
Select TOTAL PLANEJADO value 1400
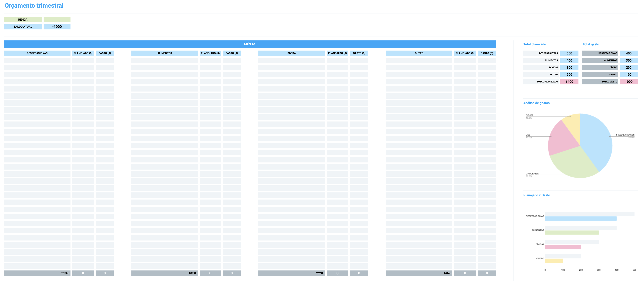pos(569,82)
